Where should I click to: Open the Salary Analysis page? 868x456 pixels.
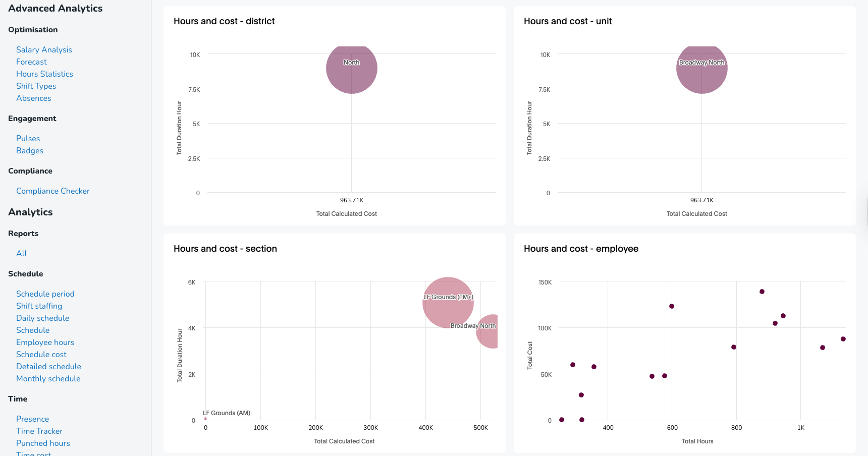tap(44, 49)
